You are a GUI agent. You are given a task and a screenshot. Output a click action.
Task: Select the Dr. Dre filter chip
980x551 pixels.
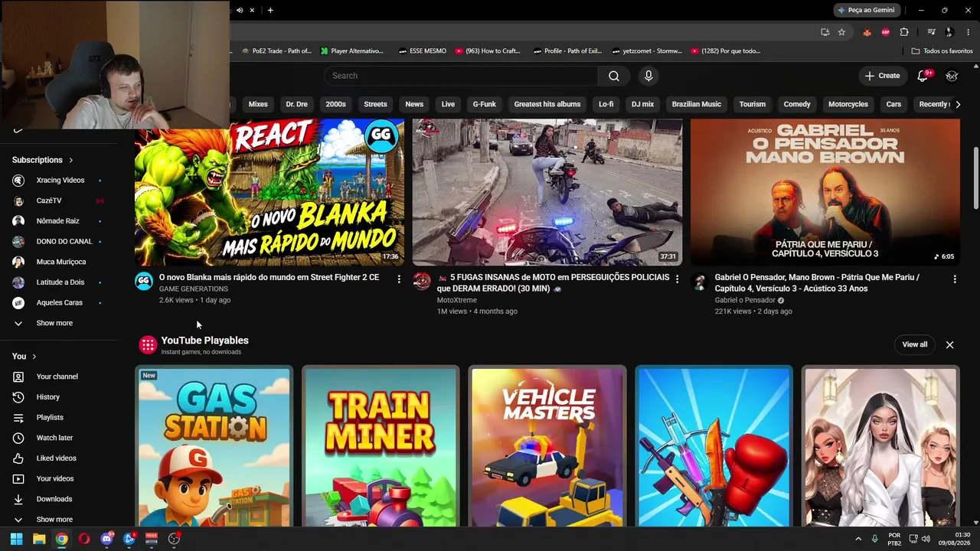296,104
